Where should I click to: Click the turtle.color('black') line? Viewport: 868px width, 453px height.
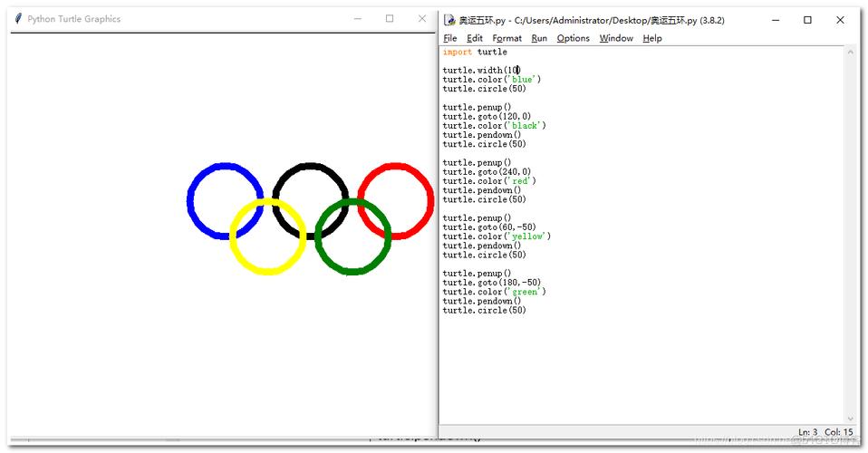[x=495, y=126]
